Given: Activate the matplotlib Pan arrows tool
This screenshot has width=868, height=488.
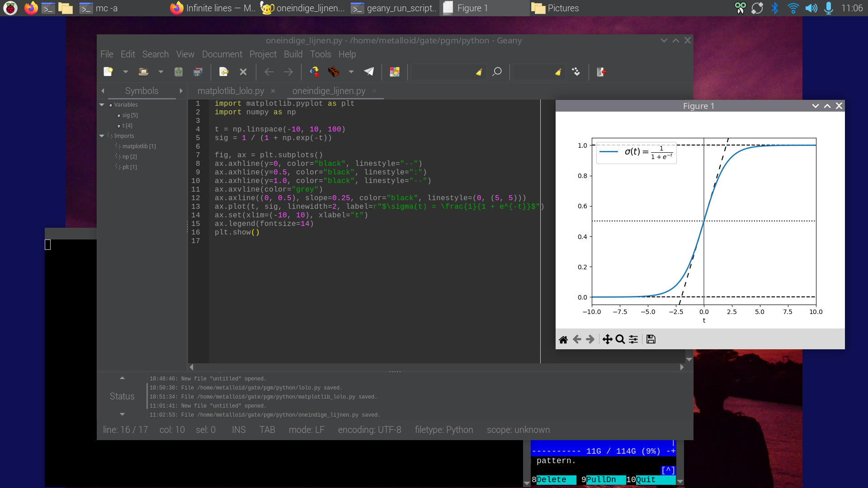Looking at the screenshot, I should (607, 339).
